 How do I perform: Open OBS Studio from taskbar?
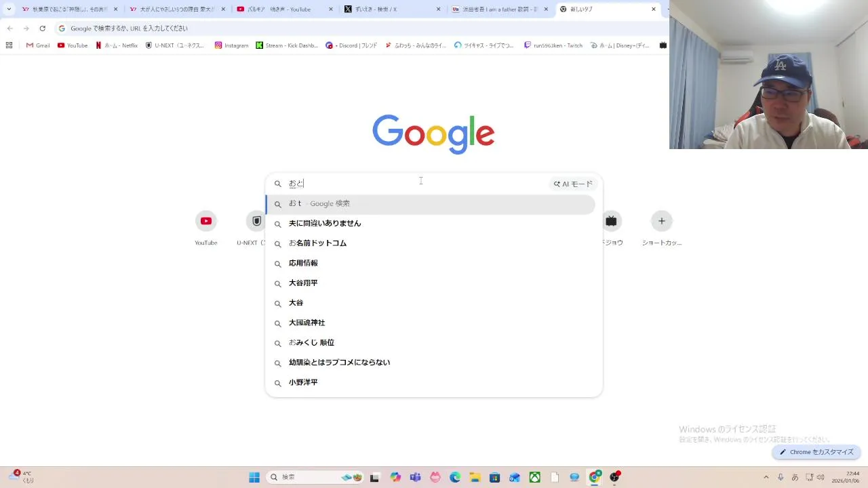615,477
